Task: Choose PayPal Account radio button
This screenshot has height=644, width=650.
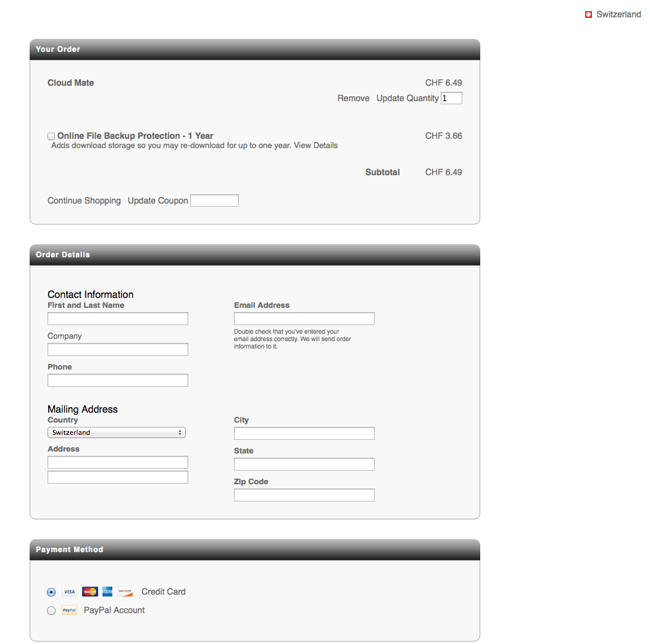Action: point(51,611)
